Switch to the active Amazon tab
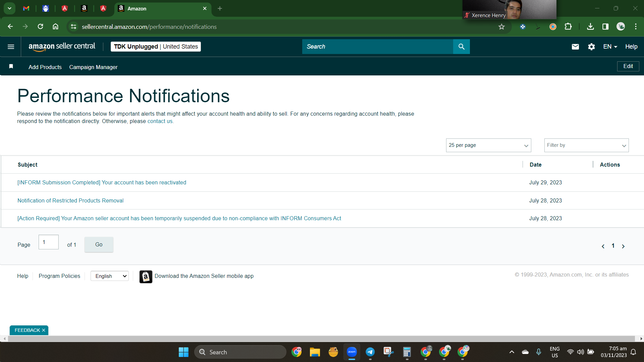644x362 pixels. [163, 8]
